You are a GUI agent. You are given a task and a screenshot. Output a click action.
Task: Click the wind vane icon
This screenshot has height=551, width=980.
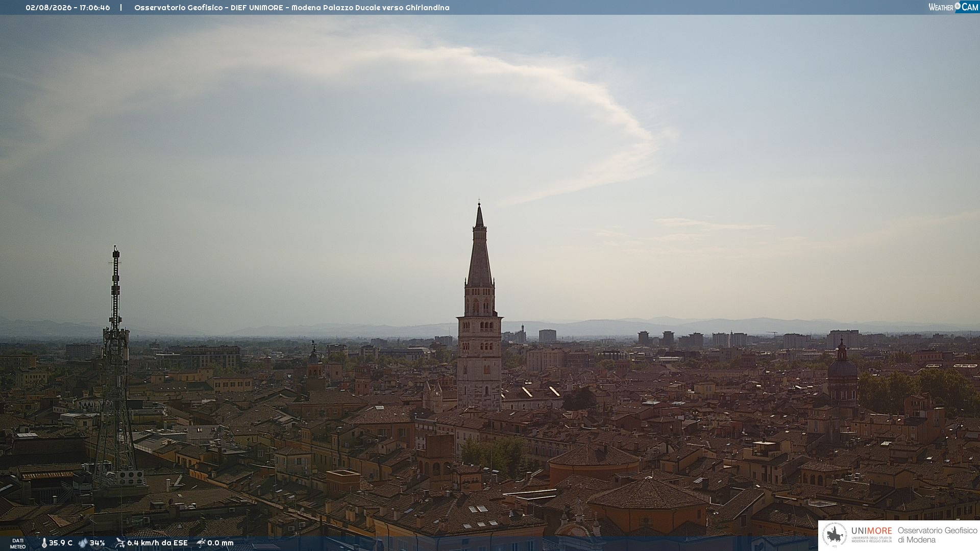point(120,543)
